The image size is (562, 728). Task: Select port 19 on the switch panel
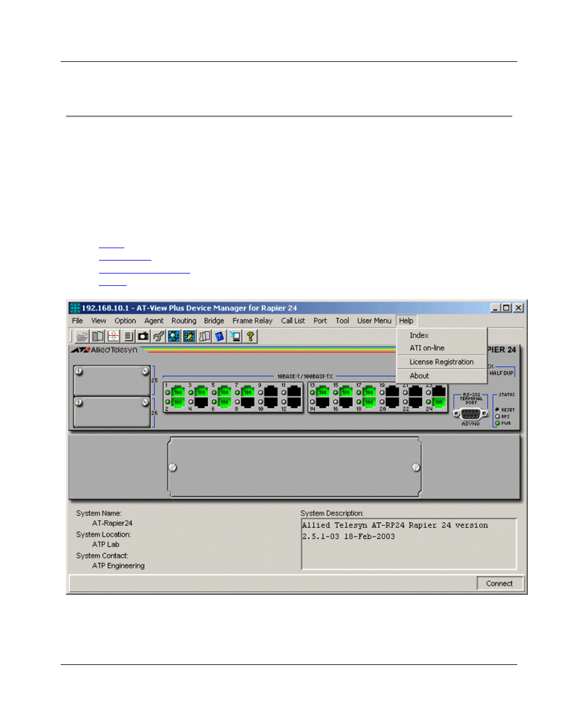pos(392,391)
